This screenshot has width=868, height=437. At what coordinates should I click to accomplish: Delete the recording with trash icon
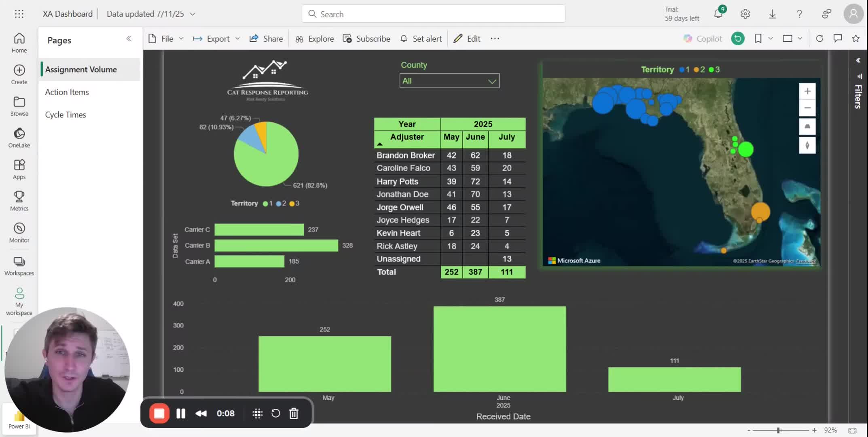[294, 413]
